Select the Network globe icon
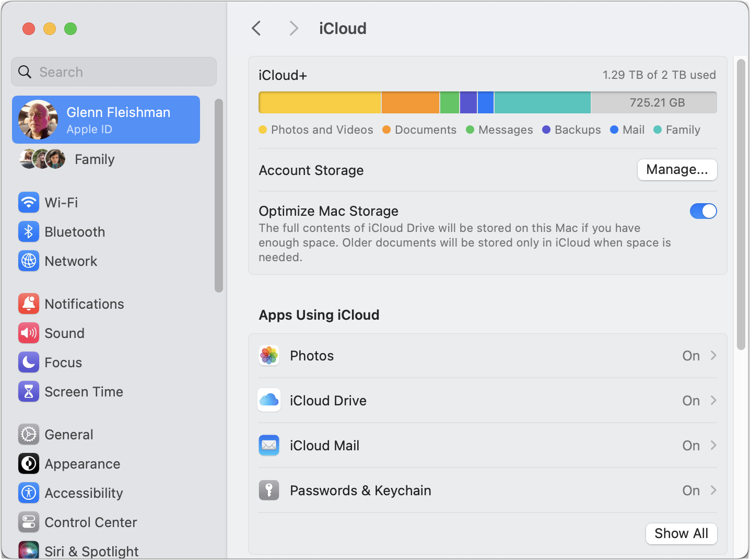 pyautogui.click(x=29, y=261)
